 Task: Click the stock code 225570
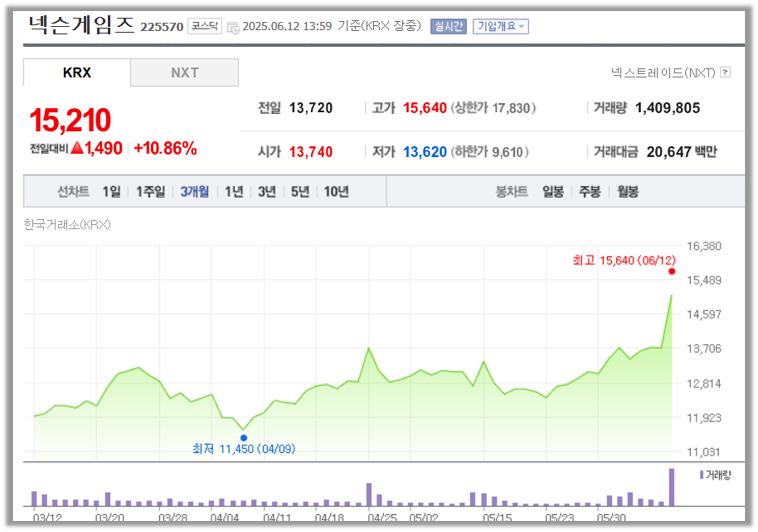coord(162,27)
